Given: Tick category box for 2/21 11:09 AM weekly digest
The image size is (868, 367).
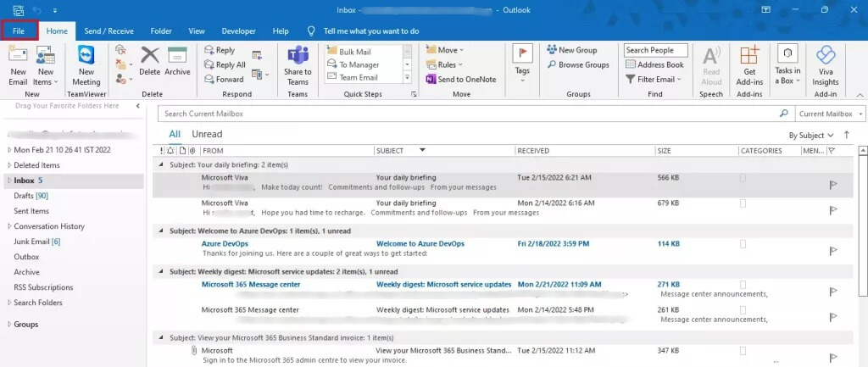Looking at the screenshot, I should (x=743, y=285).
